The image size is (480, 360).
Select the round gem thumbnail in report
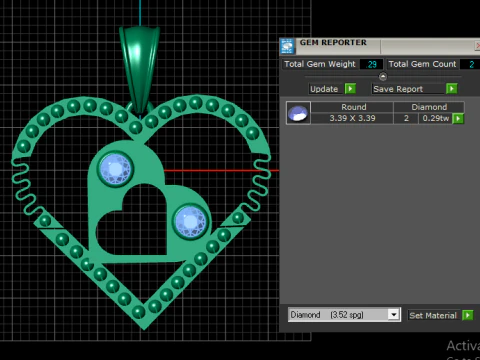(298, 113)
